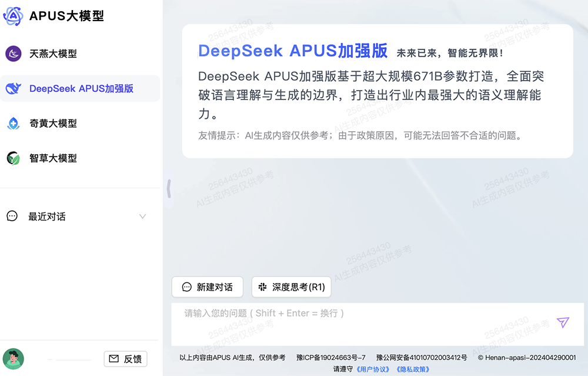Enable 深度思考(R1) deep thinking mode
Viewport: 588px width, 376px height.
click(x=291, y=287)
